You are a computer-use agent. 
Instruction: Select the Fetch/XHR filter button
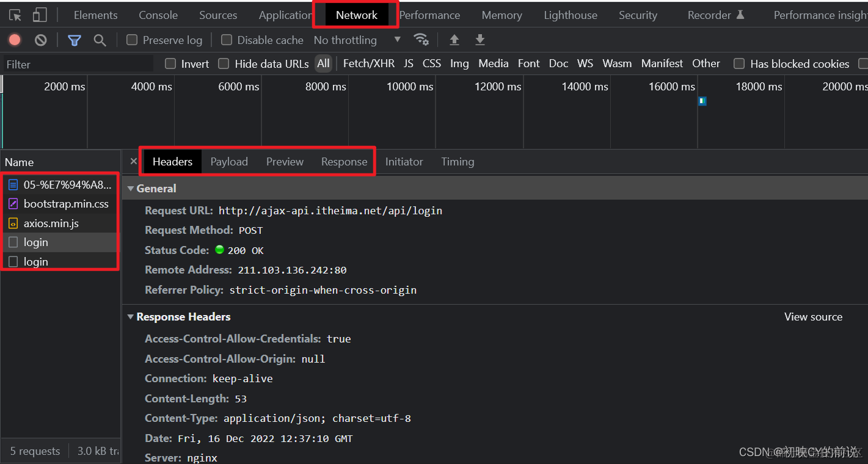pyautogui.click(x=369, y=63)
